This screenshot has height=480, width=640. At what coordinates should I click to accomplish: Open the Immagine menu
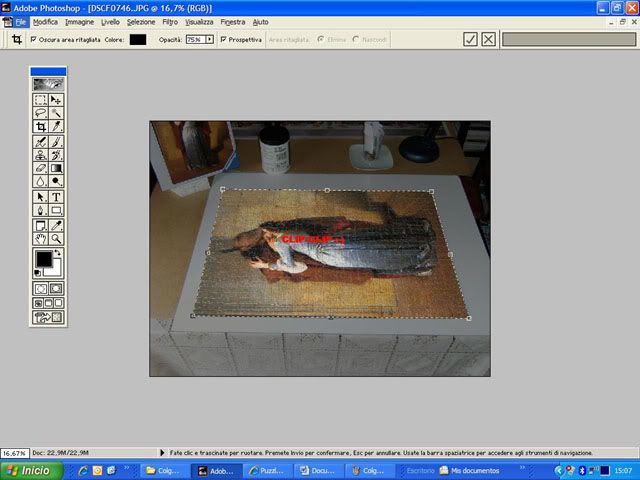coord(80,22)
